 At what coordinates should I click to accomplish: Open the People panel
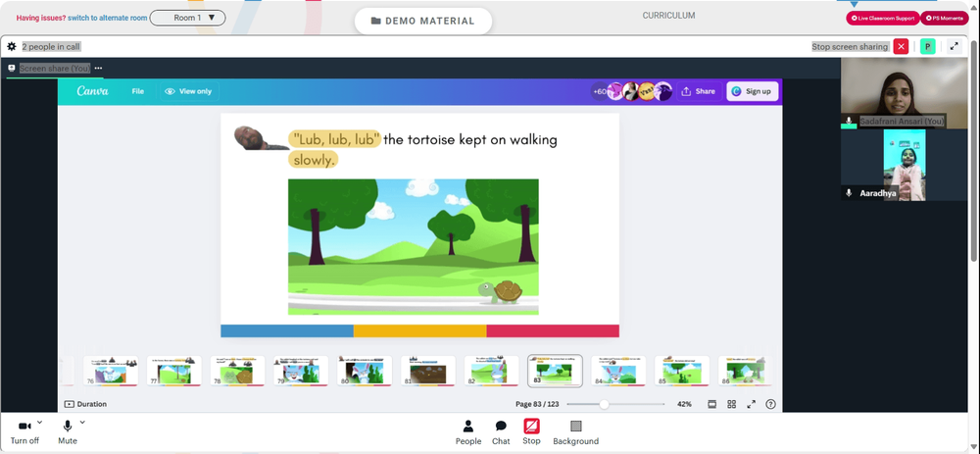tap(468, 432)
